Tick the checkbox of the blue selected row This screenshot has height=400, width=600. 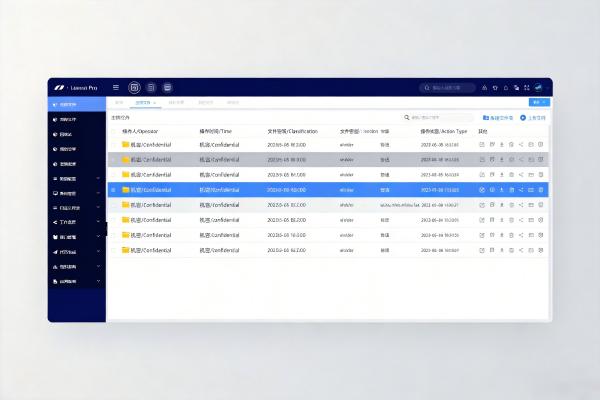point(114,190)
